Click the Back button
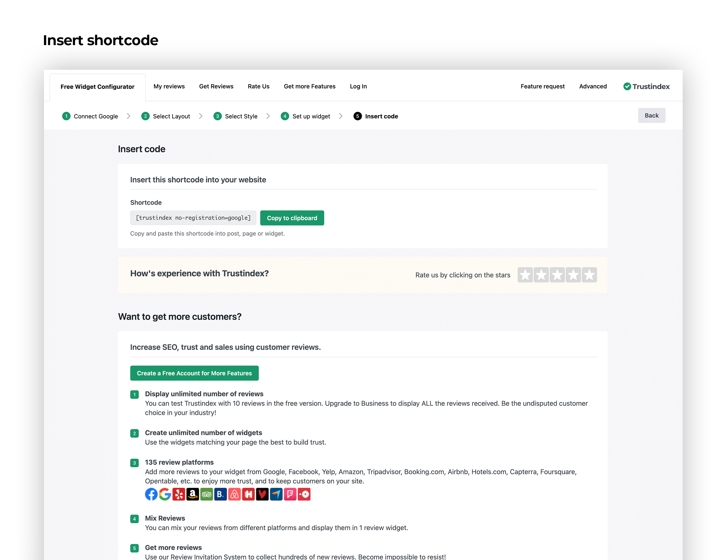The width and height of the screenshot is (728, 560). [x=651, y=115]
